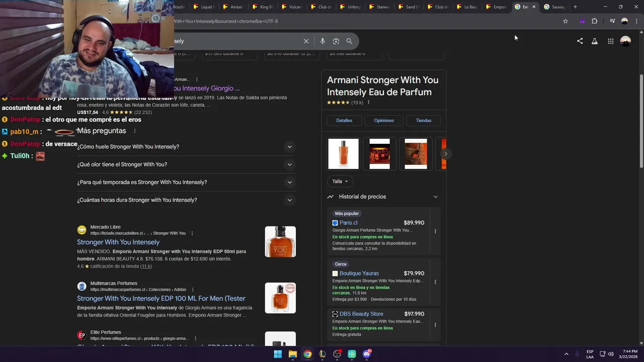Open options for Elite Perfumes result

click(x=195, y=338)
